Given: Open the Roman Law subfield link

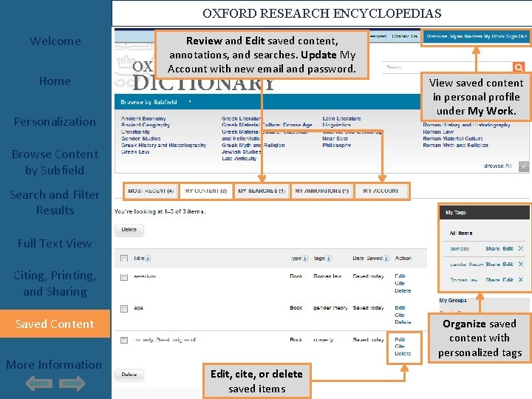Looking at the screenshot, I should (x=438, y=132).
